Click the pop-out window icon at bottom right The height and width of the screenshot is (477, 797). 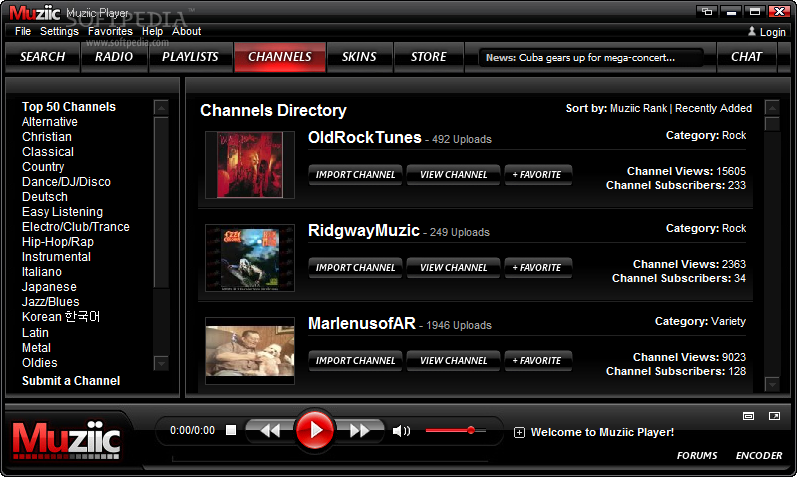774,416
